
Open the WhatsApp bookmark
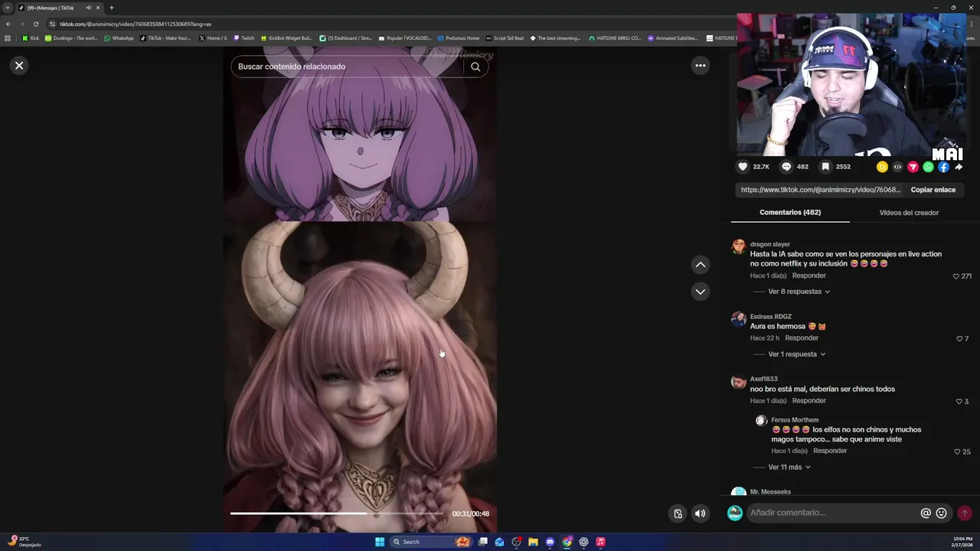coord(119,38)
